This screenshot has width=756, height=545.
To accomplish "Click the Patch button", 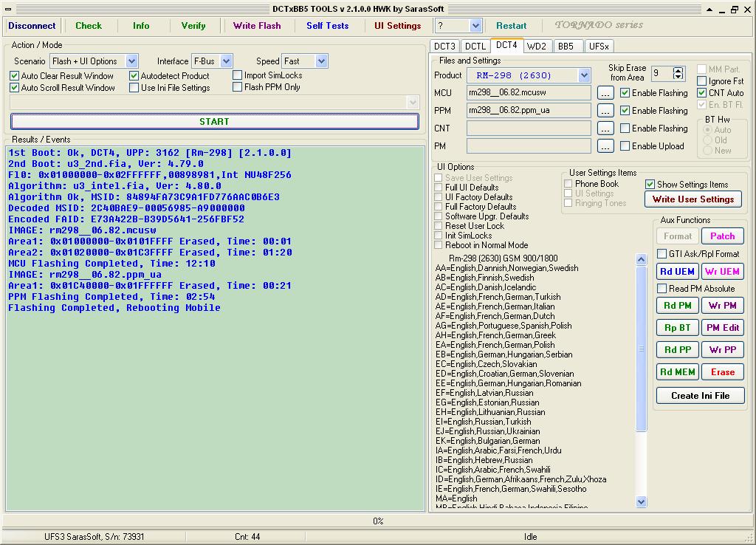I will [722, 236].
